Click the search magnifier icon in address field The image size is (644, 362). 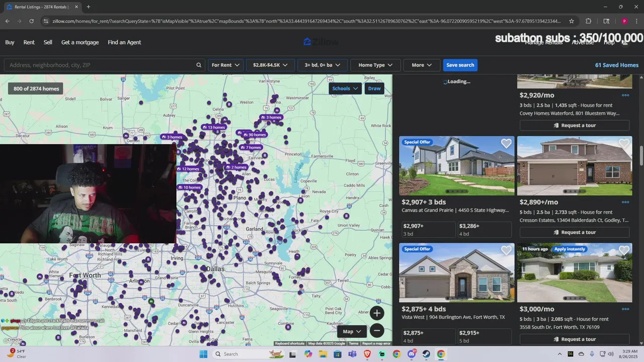click(199, 65)
